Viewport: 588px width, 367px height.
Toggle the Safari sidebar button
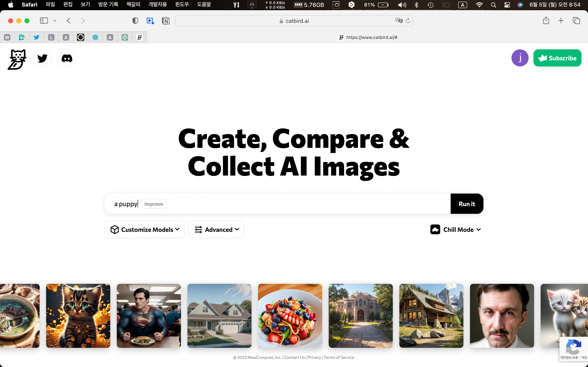[x=44, y=21]
